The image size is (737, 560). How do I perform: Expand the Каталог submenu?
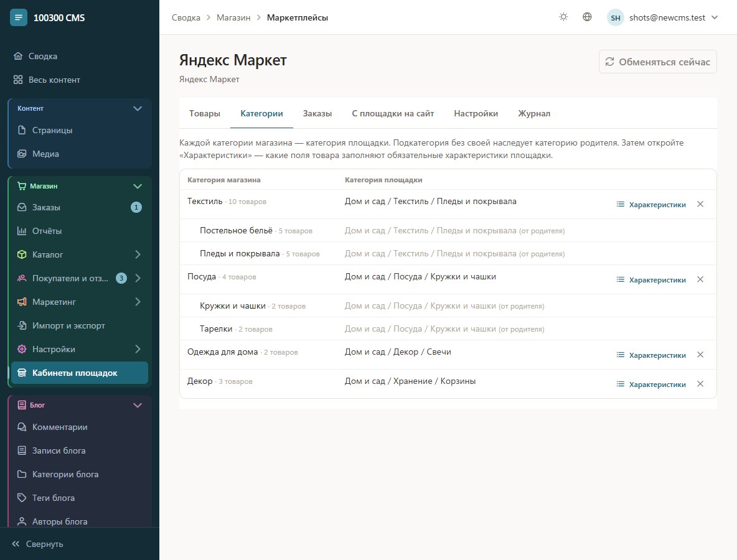[x=138, y=254]
